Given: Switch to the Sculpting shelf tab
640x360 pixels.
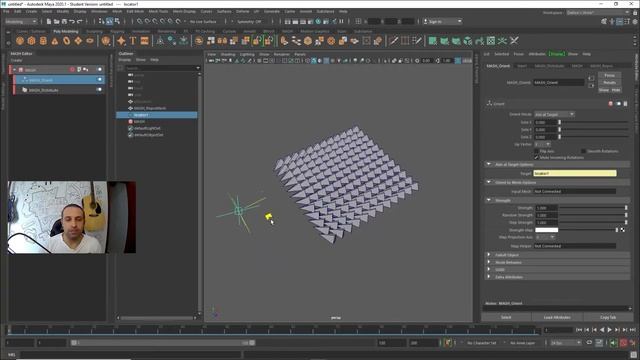Looking at the screenshot, I should [x=94, y=31].
